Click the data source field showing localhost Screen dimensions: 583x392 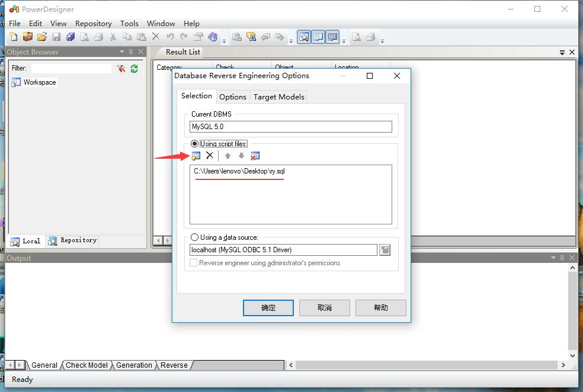click(283, 250)
